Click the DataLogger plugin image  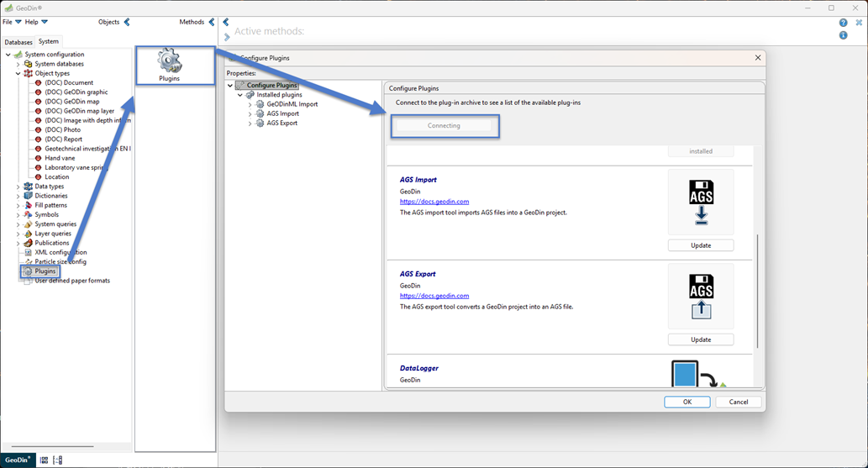coord(685,374)
